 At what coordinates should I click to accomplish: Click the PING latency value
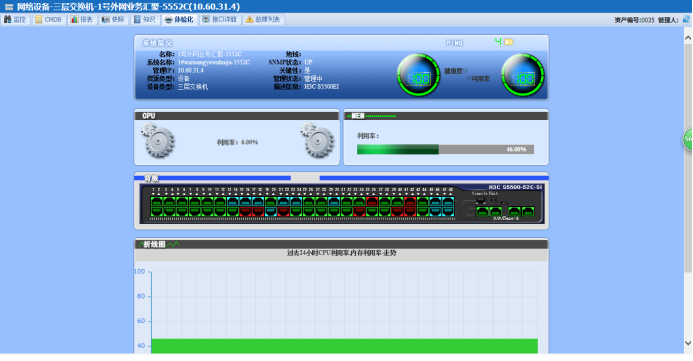504,42
